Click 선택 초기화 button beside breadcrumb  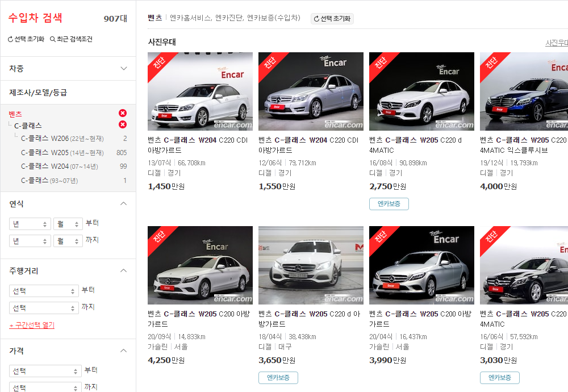(x=332, y=19)
